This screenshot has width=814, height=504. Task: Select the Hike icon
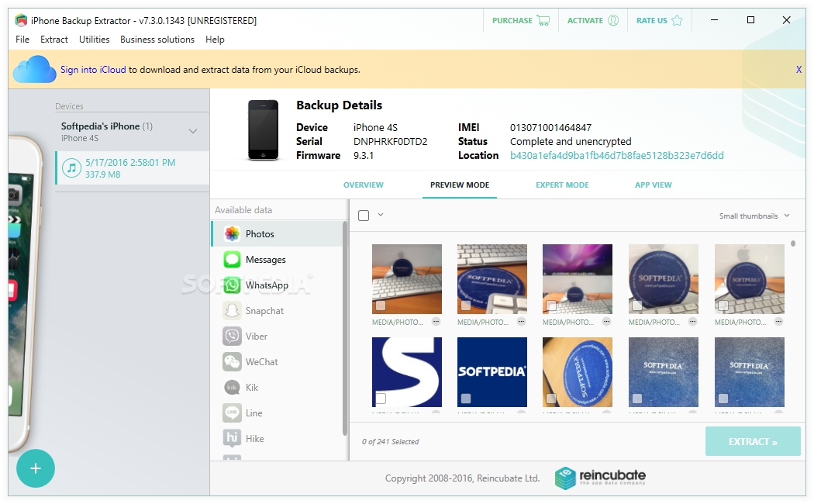click(232, 439)
